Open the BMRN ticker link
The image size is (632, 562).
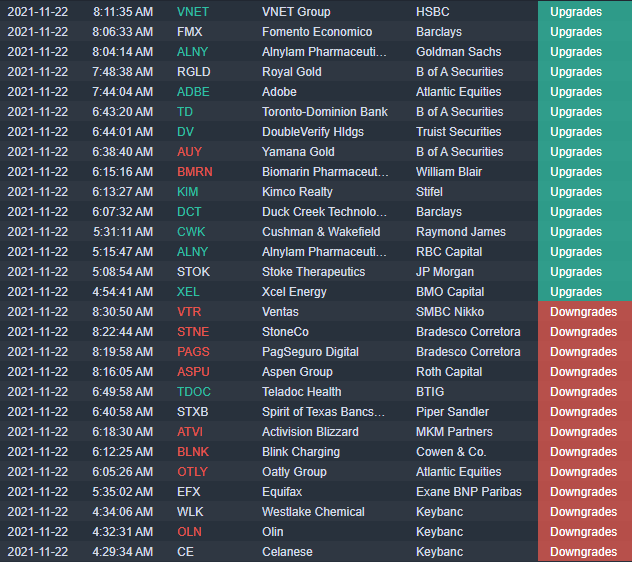[195, 172]
